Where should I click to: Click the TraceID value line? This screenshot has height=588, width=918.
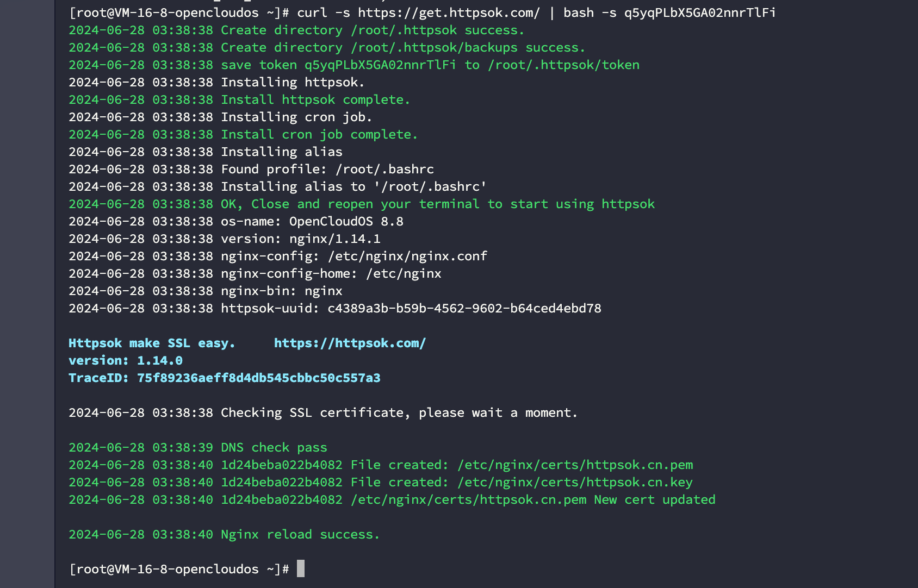point(225,378)
